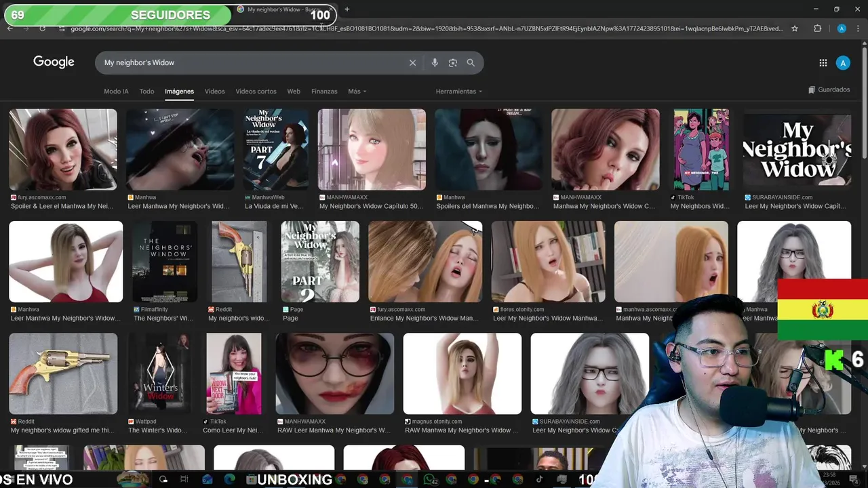Open the Task View taskbar icon
868x488 pixels.
(184, 479)
